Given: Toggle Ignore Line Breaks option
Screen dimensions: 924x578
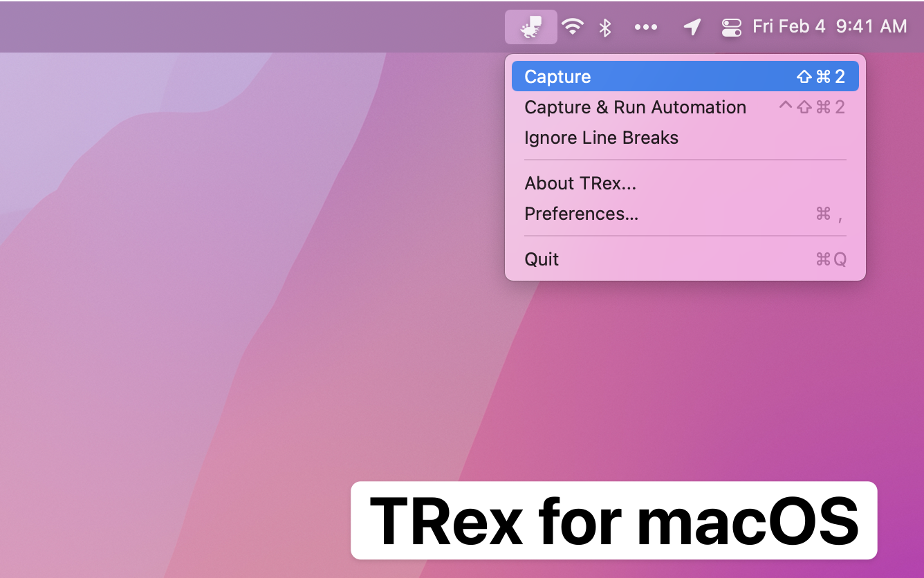Looking at the screenshot, I should tap(685, 138).
